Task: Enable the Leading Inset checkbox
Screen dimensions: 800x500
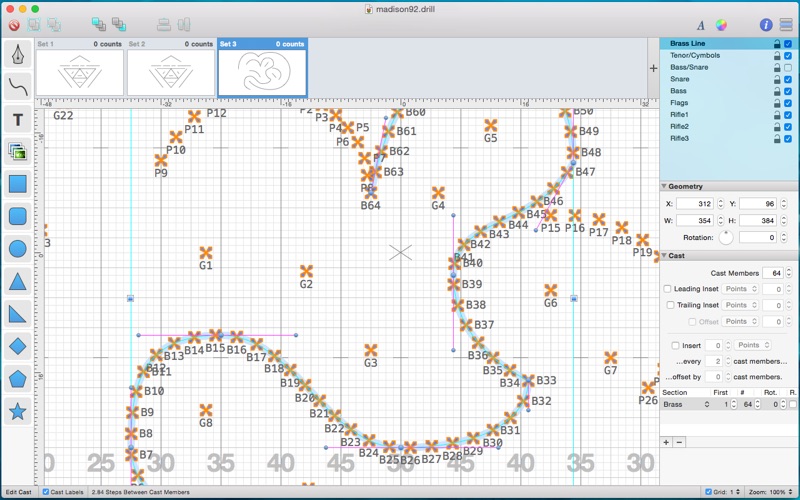Action: (667, 289)
